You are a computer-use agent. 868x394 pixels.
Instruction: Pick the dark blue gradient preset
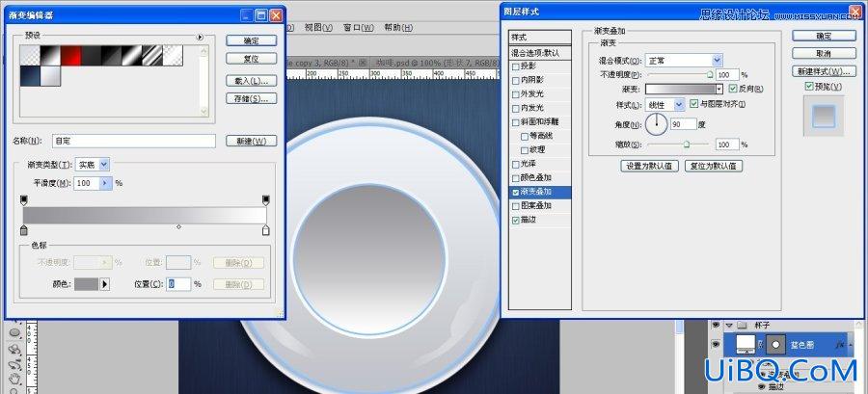click(30, 76)
